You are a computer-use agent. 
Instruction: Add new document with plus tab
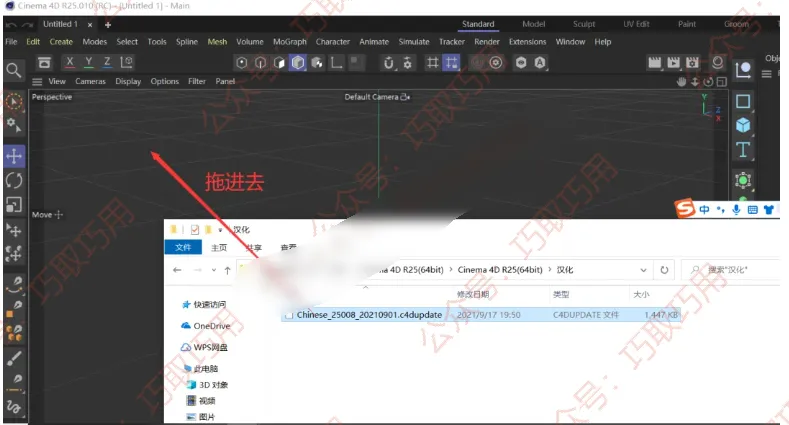108,25
